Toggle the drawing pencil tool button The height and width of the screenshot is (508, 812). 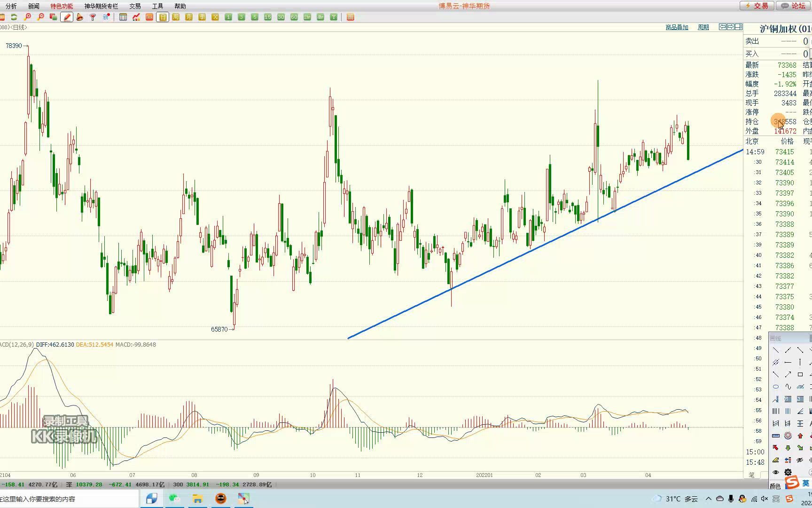(67, 17)
